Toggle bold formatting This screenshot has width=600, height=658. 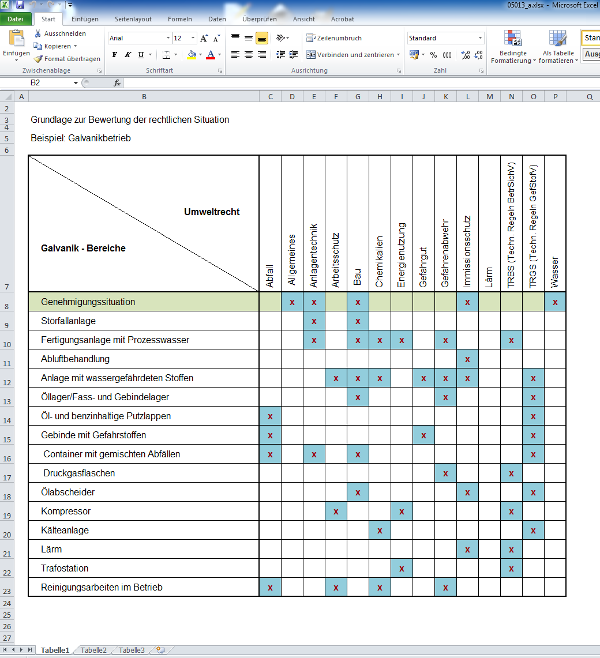(112, 55)
